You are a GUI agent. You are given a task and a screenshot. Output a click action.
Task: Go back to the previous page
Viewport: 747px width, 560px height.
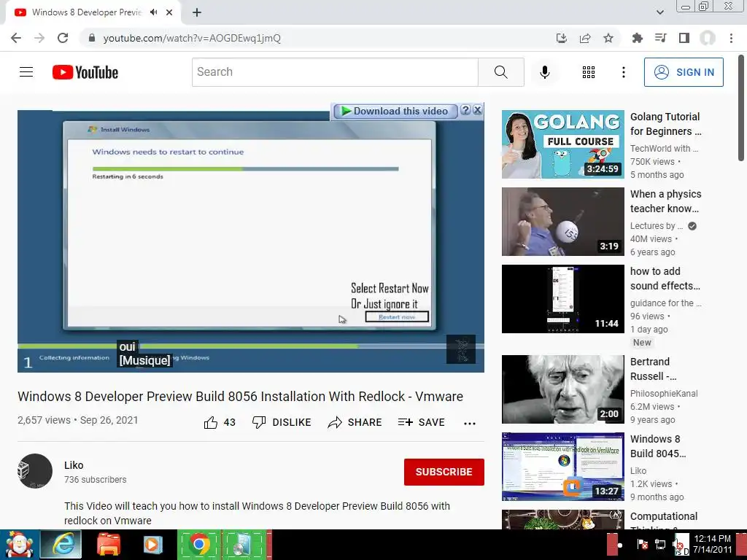16,38
